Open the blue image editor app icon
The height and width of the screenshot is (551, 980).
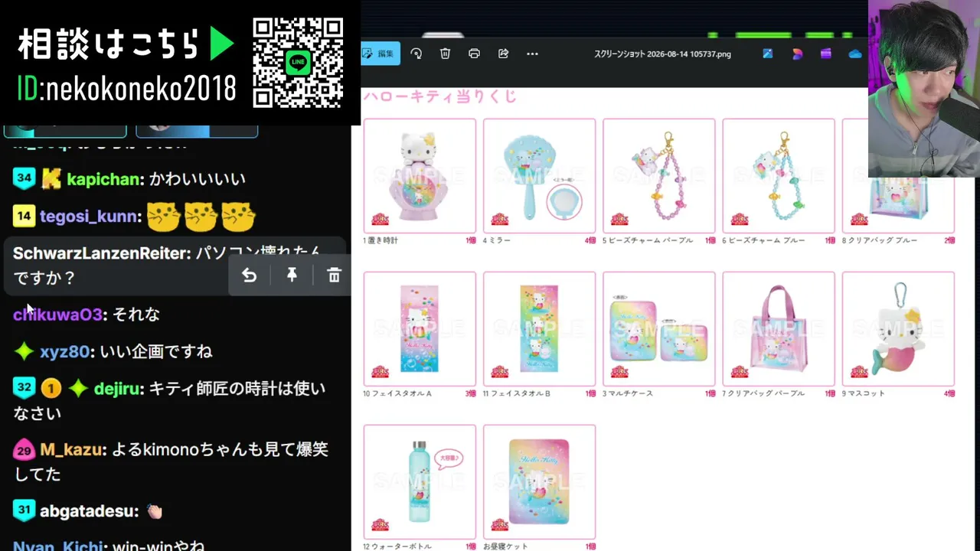click(768, 54)
